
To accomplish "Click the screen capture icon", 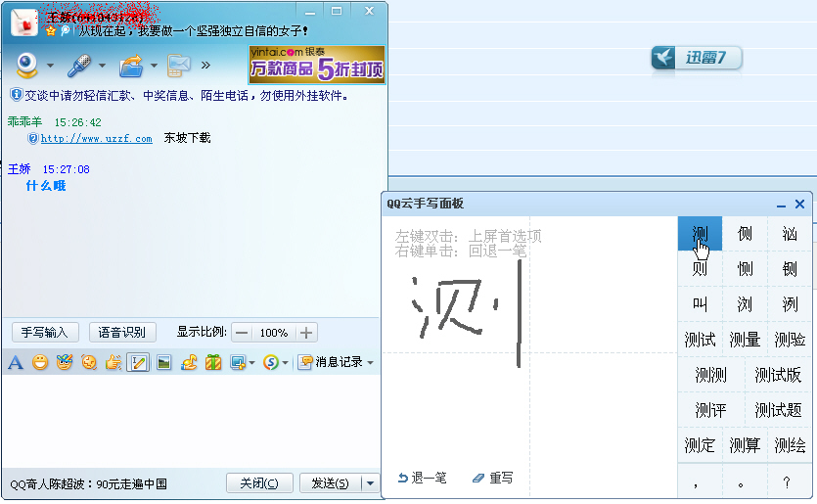I will (238, 362).
